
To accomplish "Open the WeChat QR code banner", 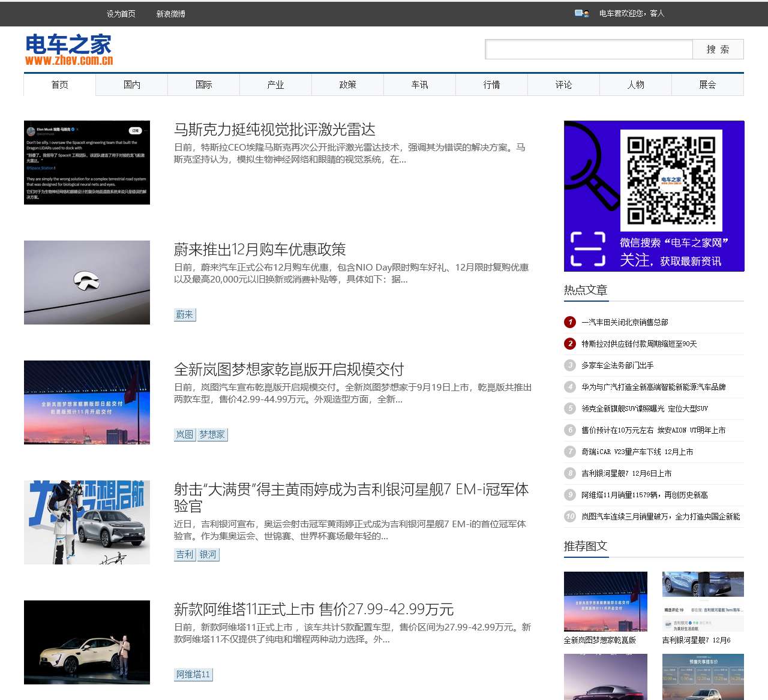I will click(x=654, y=196).
